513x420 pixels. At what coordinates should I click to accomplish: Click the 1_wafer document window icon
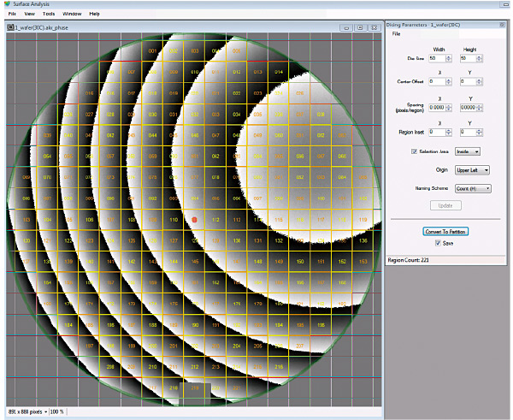click(10, 27)
